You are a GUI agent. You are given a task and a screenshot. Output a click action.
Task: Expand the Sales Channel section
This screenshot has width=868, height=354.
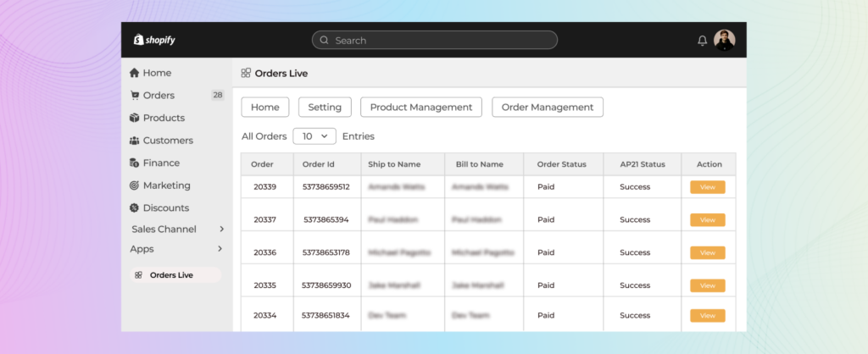[x=221, y=229]
